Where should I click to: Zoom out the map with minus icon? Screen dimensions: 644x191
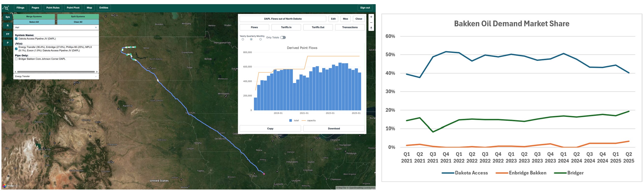[371, 23]
